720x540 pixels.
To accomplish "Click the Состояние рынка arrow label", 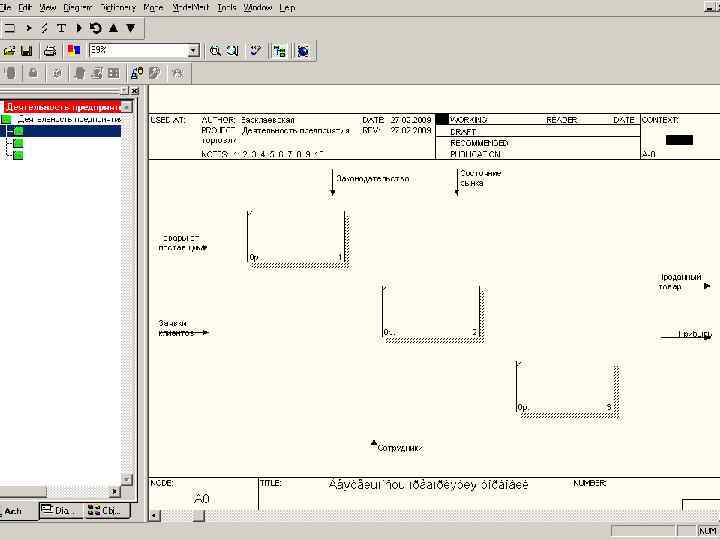I will [x=480, y=178].
